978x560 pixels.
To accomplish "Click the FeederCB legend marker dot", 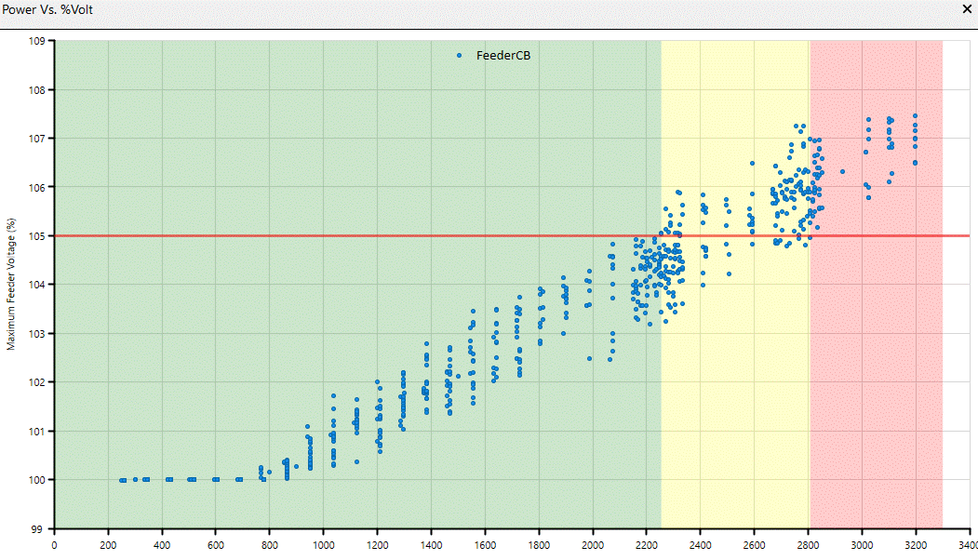I will point(460,56).
